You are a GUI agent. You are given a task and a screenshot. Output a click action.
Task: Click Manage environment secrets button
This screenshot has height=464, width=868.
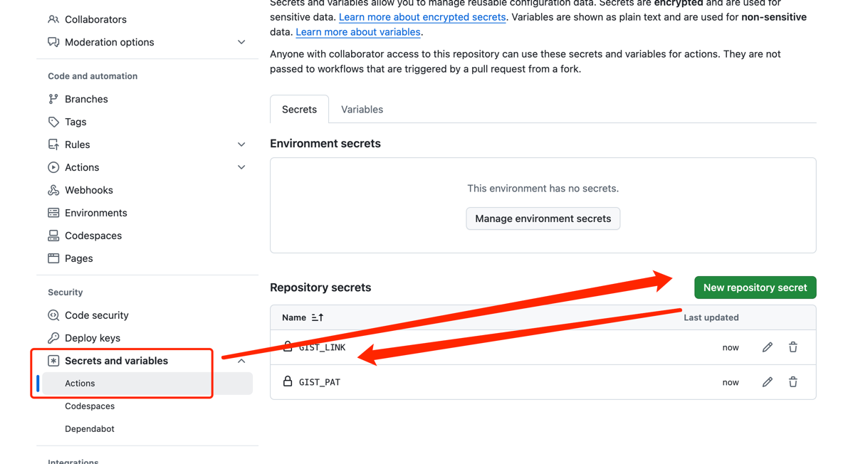coord(543,218)
